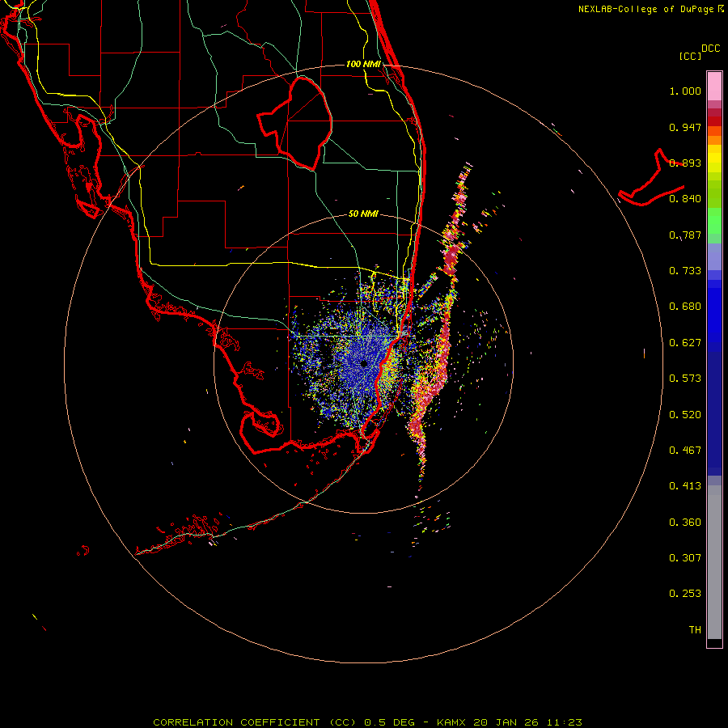Select the 0.253 color scale value
This screenshot has width=728, height=728.
685,594
